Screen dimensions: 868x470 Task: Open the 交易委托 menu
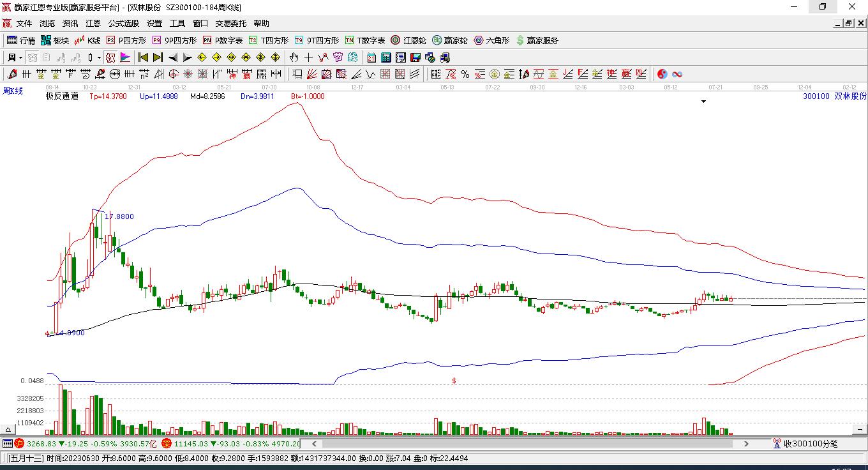230,24
